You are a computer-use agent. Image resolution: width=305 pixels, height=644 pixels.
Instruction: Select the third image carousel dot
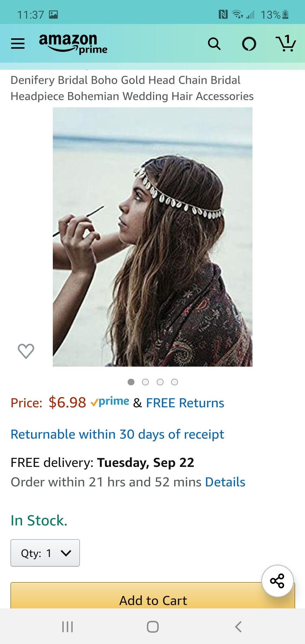pos(160,382)
